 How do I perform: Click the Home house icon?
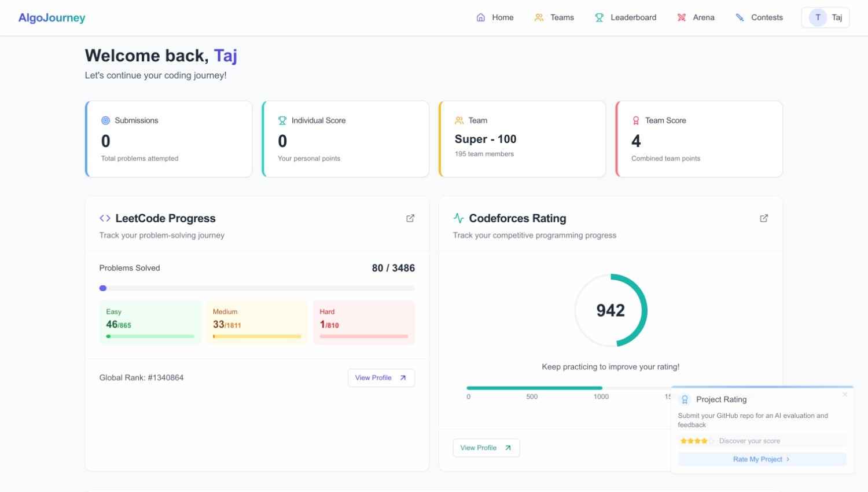(481, 17)
